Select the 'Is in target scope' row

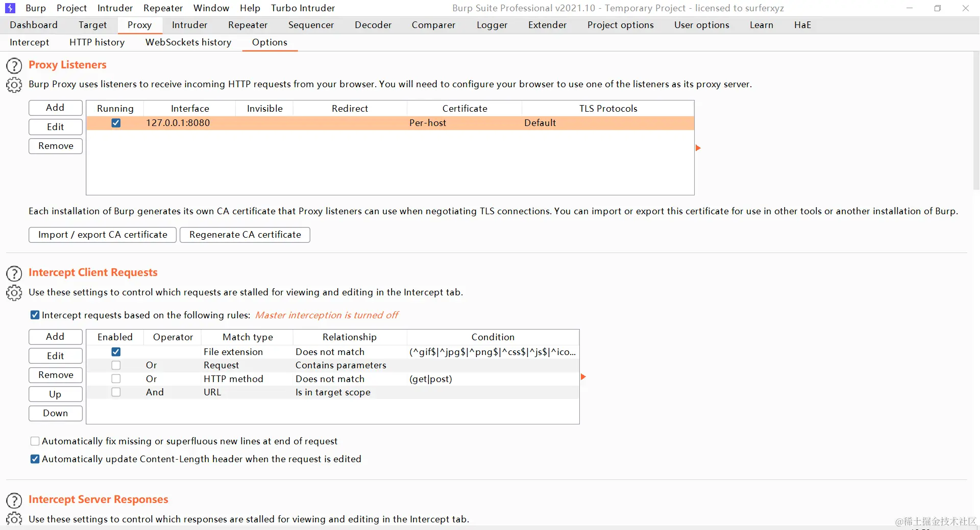tap(333, 392)
